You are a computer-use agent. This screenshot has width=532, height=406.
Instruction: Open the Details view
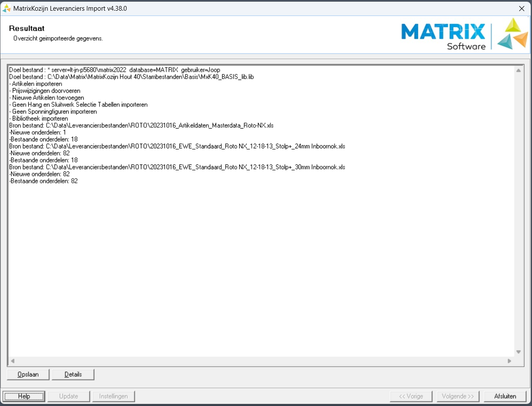(x=73, y=374)
